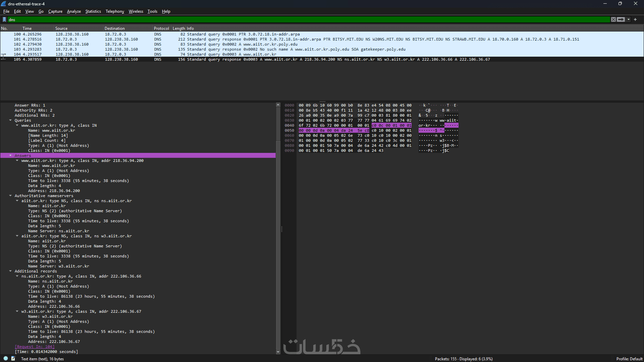Apply the display filter arrow icon

coord(621,20)
